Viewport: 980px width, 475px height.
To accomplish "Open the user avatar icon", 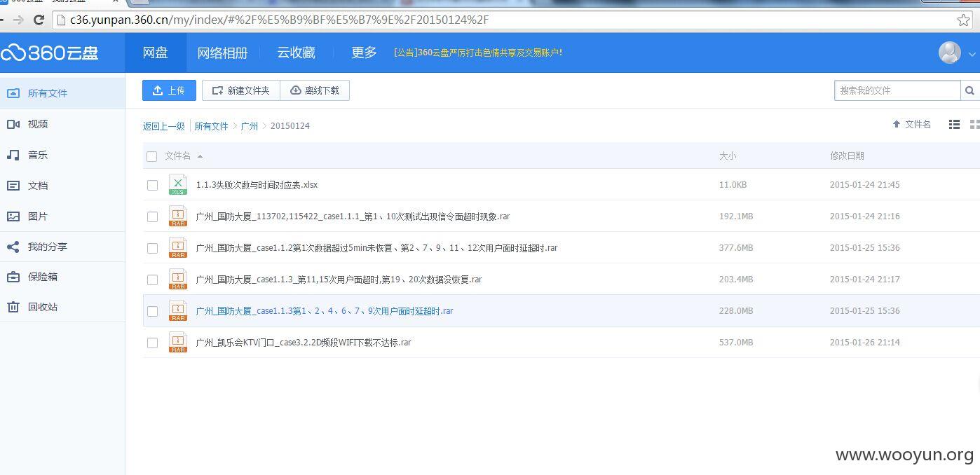I will pyautogui.click(x=949, y=53).
